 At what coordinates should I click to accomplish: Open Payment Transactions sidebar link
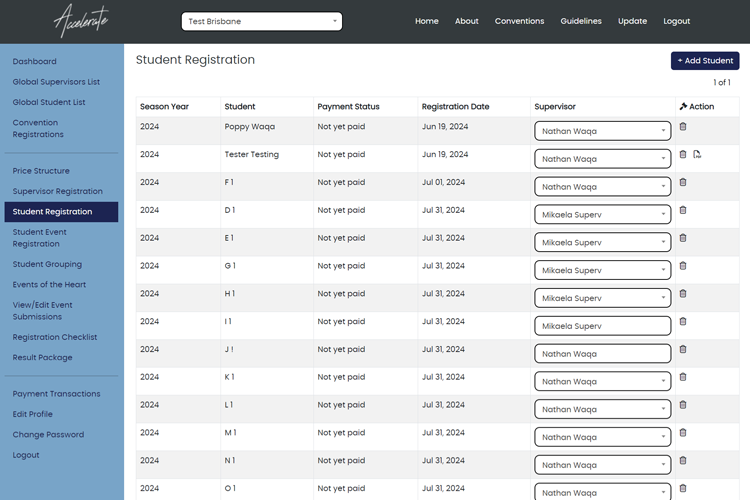(x=56, y=394)
